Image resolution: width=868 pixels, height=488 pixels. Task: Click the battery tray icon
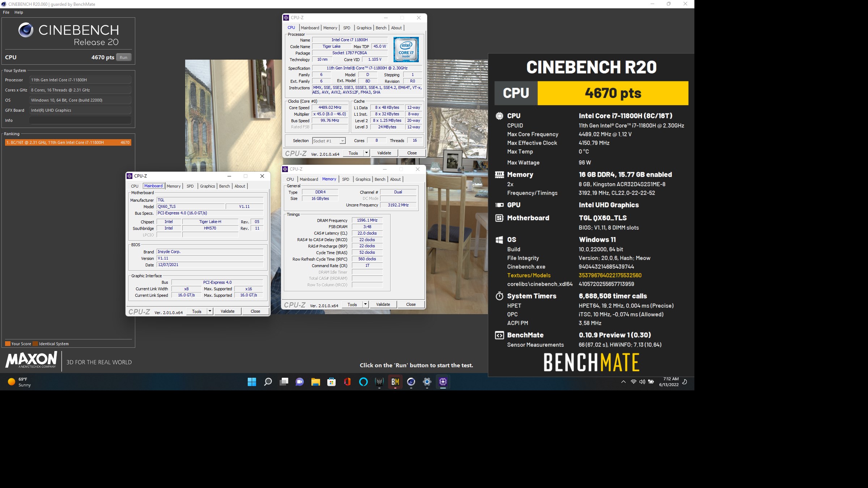point(651,382)
